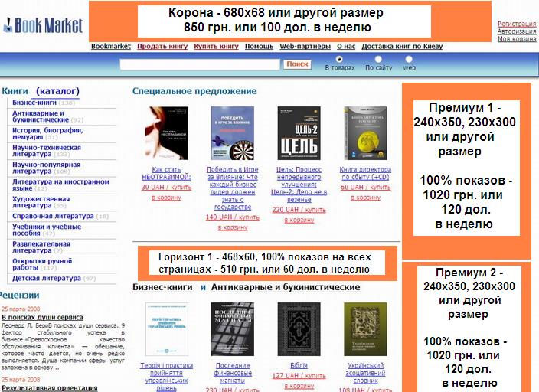Open review 'В поисках души сервиса'
The width and height of the screenshot is (539, 392).
pyautogui.click(x=42, y=317)
